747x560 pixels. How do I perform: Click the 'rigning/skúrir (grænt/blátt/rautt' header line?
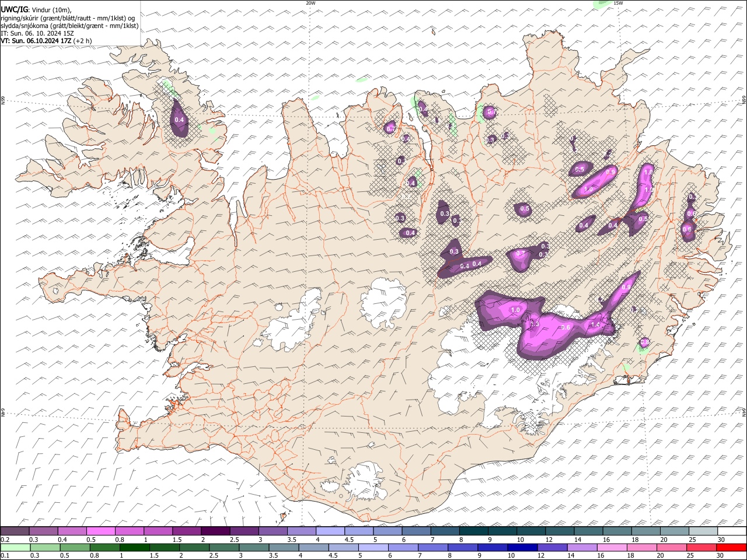point(68,18)
